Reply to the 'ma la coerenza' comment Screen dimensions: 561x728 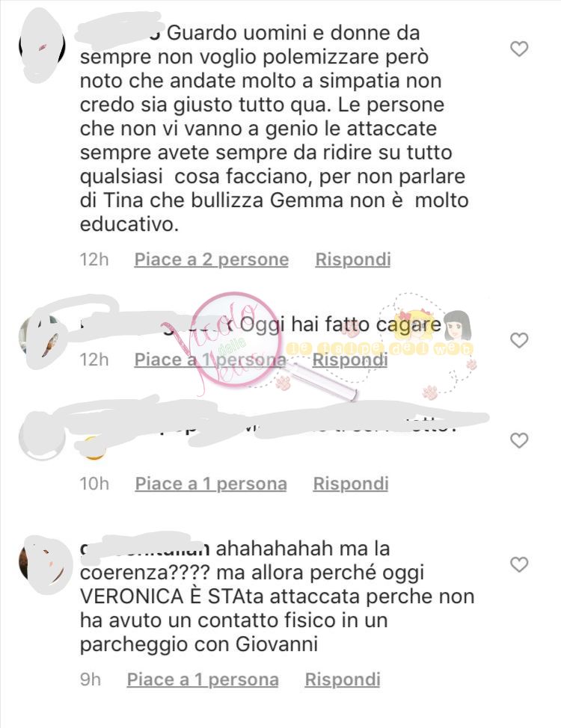343,679
